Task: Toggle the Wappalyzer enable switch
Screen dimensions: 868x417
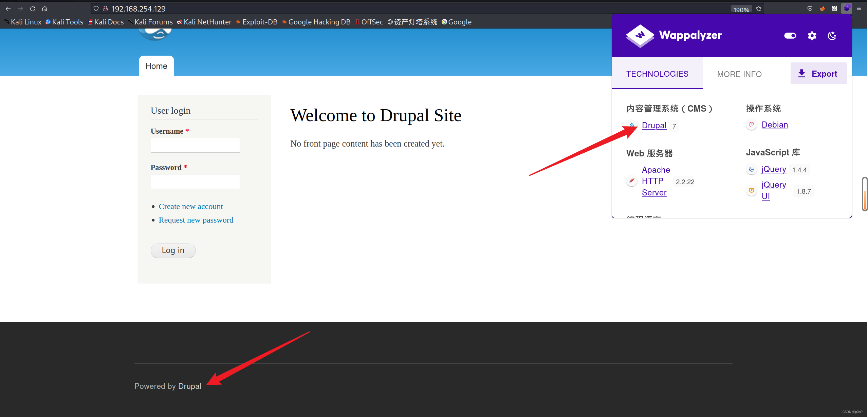Action: [x=790, y=36]
